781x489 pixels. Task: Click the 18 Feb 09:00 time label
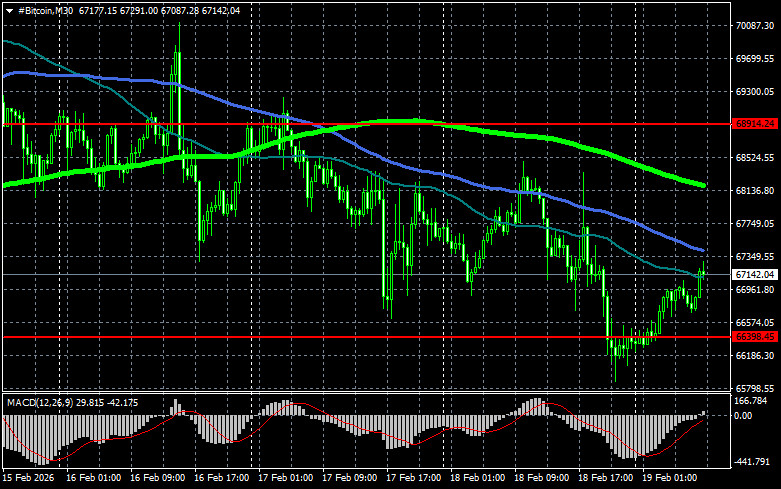541,478
